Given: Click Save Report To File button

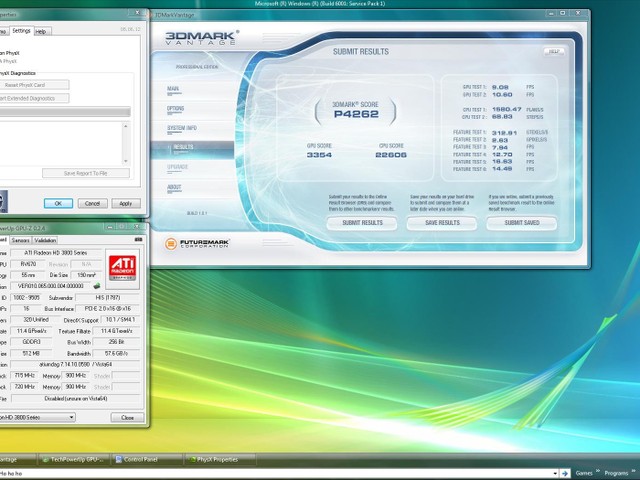Looking at the screenshot, I should [x=86, y=173].
